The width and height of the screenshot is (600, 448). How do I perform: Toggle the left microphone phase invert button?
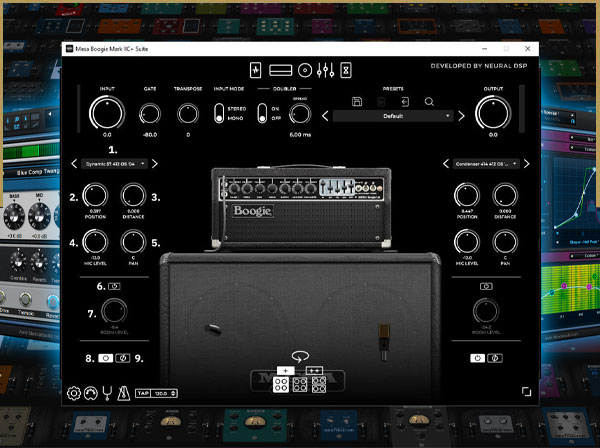coord(123,358)
